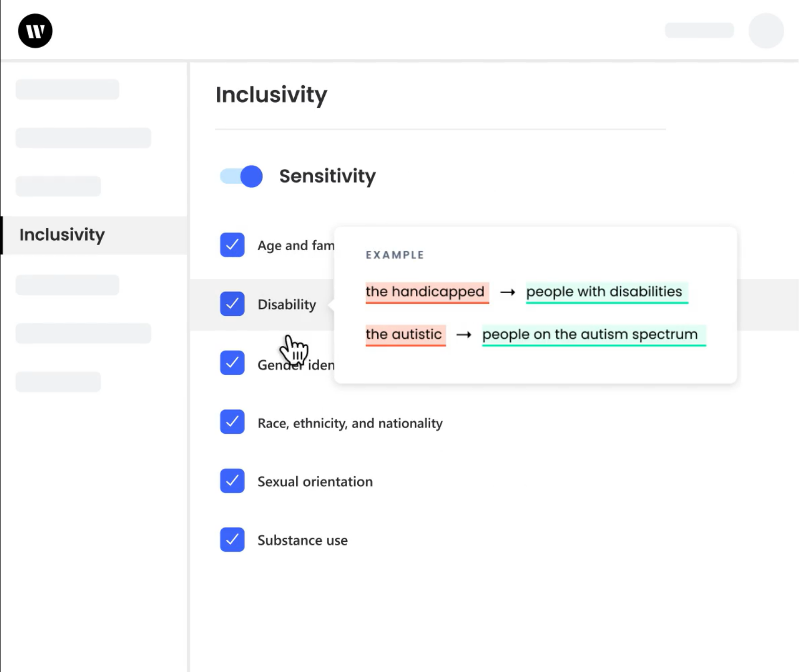Click the Substance use label text
This screenshot has width=799, height=672.
pos(302,540)
